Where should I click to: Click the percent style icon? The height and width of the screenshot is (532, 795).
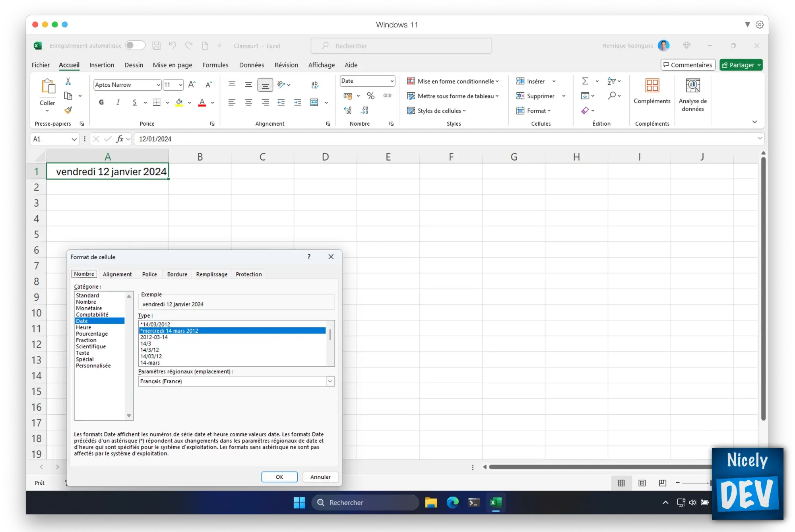[371, 96]
